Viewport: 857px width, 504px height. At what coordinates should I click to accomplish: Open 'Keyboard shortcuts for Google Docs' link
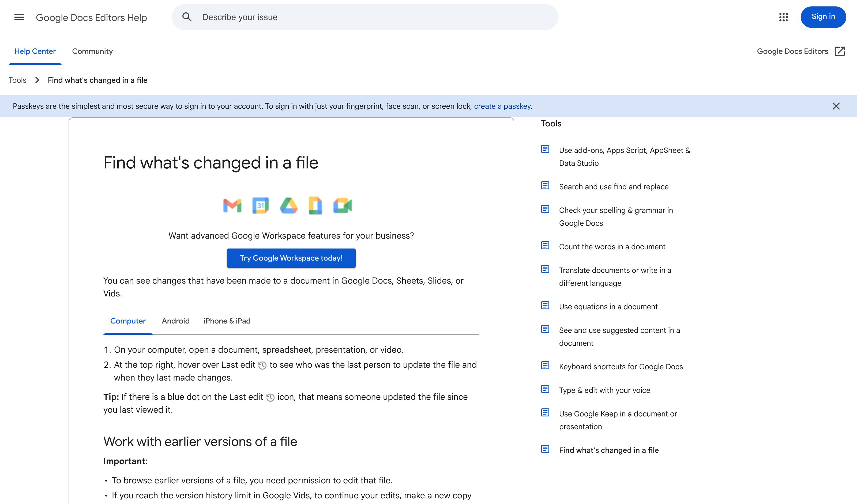coord(621,367)
